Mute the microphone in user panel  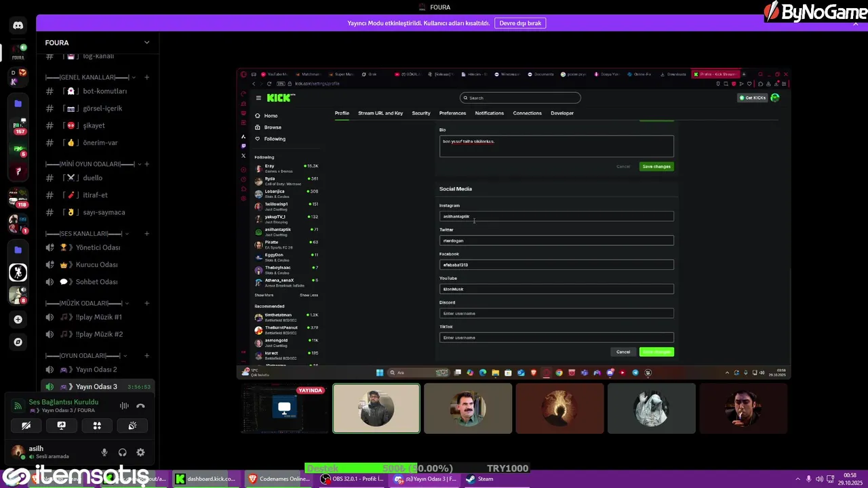coord(104,452)
